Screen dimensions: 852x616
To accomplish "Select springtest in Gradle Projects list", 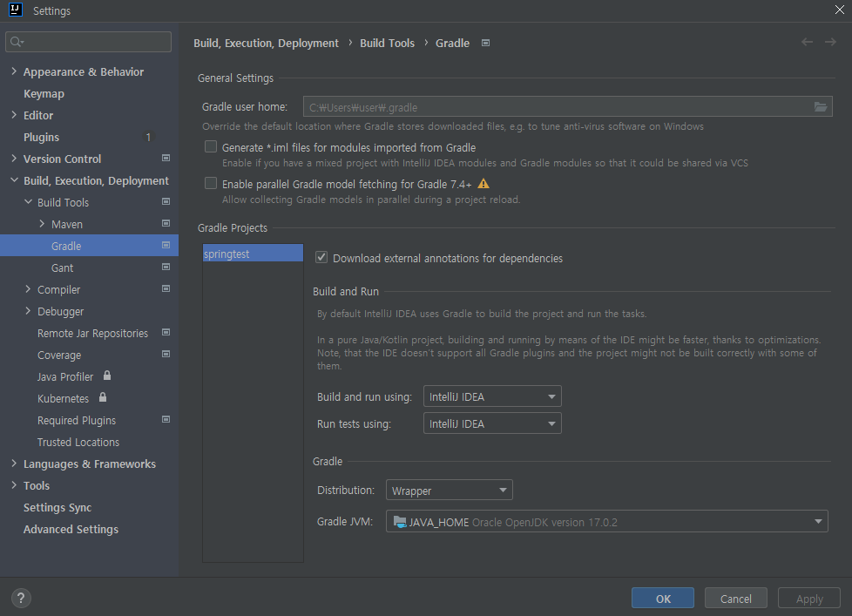I will coord(253,254).
